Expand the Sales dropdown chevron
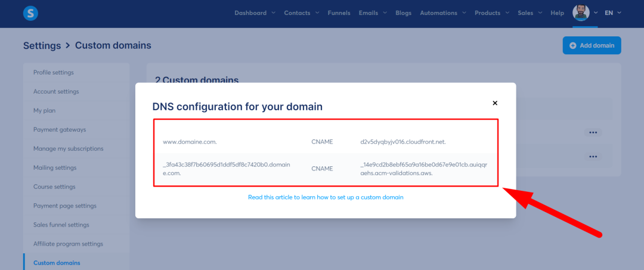 tap(540, 13)
